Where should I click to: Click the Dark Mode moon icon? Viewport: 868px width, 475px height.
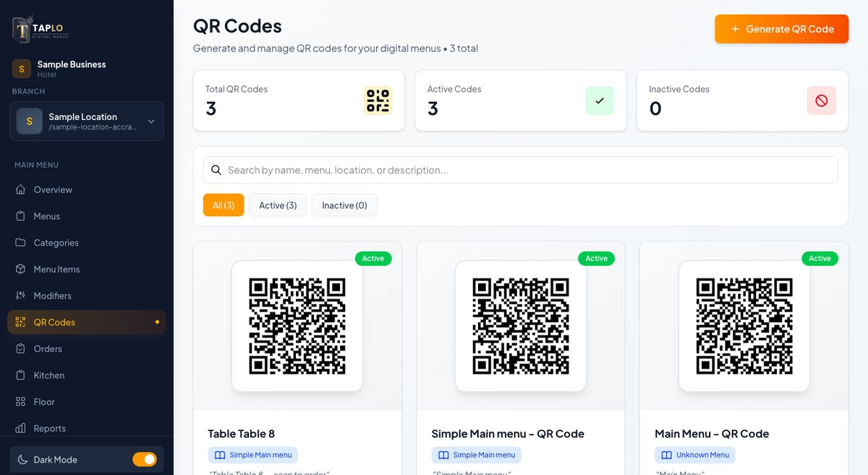22,460
